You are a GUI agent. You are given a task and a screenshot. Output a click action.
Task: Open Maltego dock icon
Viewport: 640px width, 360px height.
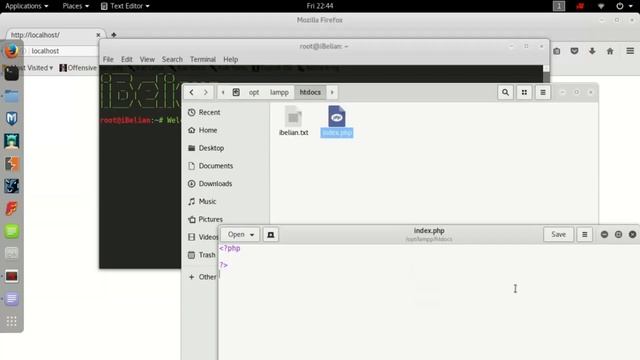[x=11, y=186]
